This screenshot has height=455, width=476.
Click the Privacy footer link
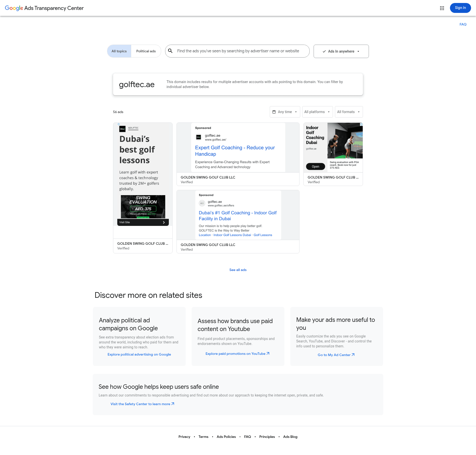pos(184,437)
